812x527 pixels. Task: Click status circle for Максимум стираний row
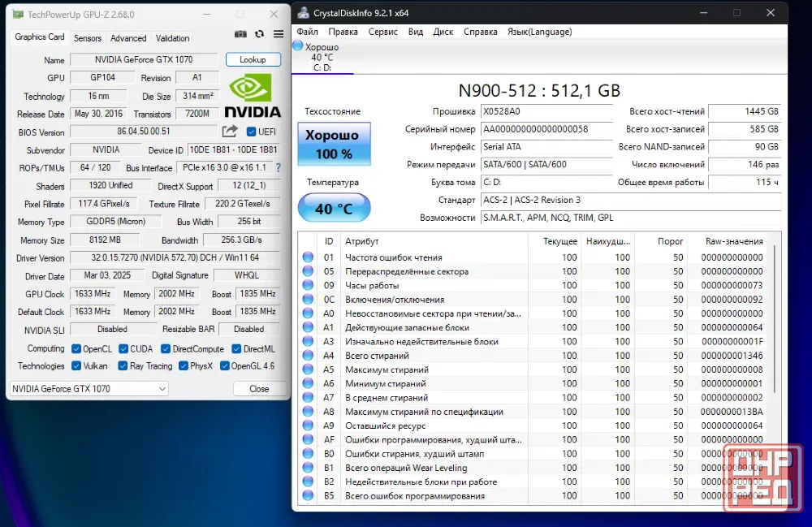point(308,369)
